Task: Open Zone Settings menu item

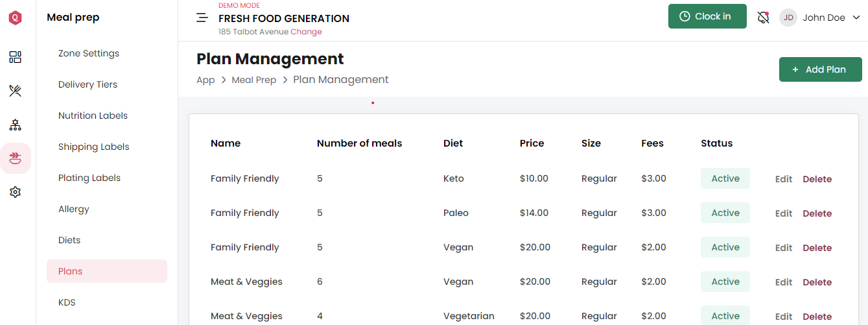Action: [x=89, y=53]
